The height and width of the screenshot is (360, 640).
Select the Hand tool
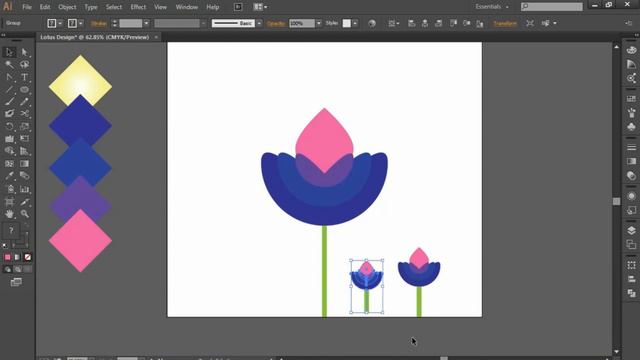(9, 214)
